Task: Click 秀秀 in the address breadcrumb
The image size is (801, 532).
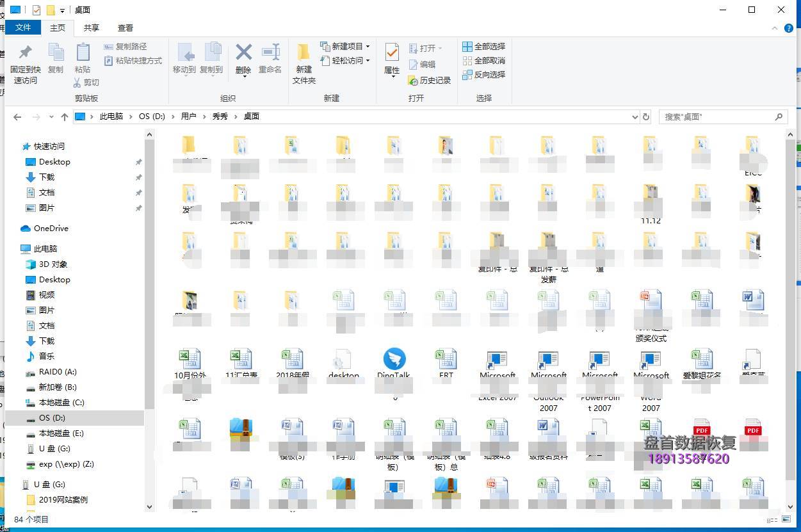Action: point(220,117)
